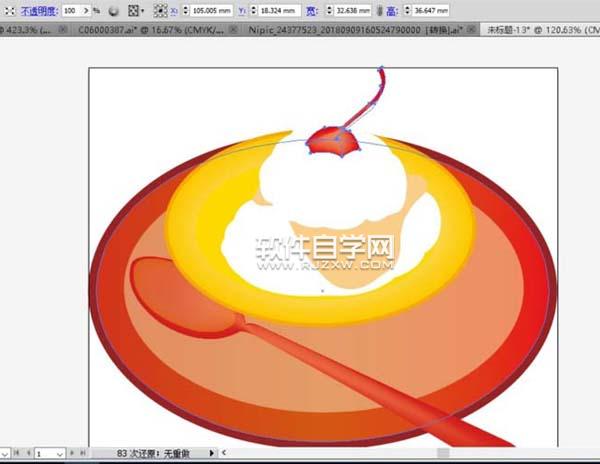
Task: Click the transform icon left of 不透明度
Action: (x=10, y=11)
